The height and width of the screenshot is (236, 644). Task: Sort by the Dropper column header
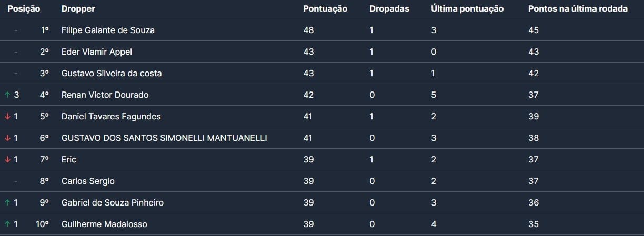[x=78, y=9]
